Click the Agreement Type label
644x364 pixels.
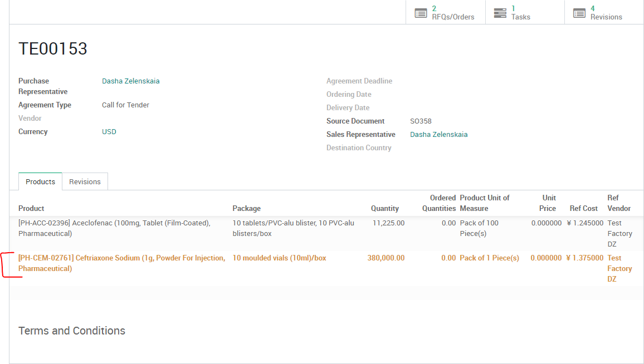tap(45, 105)
